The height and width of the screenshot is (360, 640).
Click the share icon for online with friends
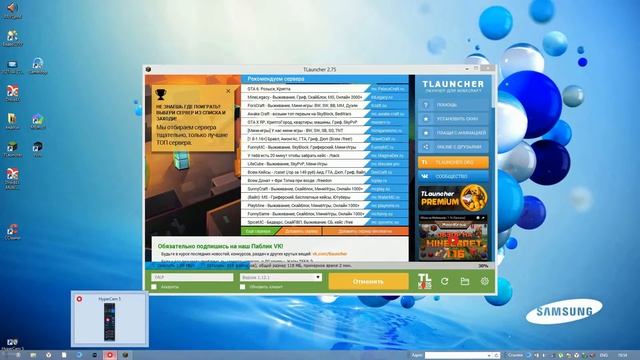tap(426, 147)
